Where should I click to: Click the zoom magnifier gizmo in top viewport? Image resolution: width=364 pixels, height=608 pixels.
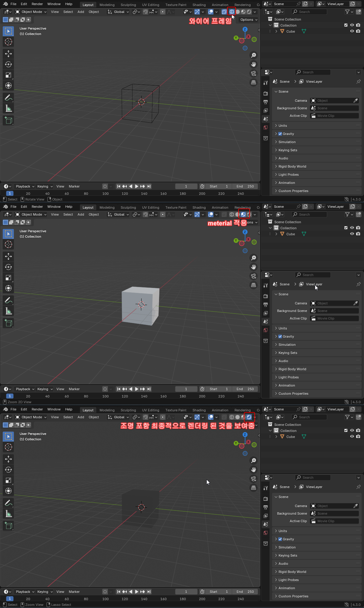click(x=254, y=55)
